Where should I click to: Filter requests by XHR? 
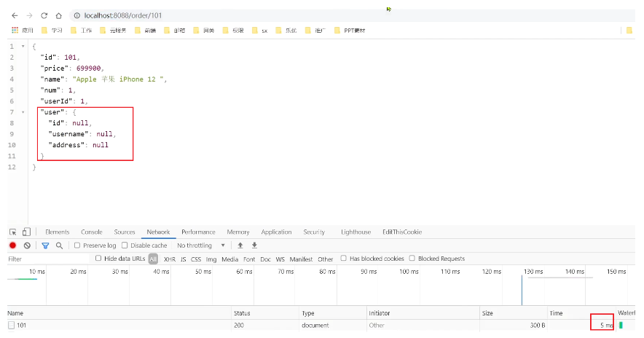[x=170, y=259]
